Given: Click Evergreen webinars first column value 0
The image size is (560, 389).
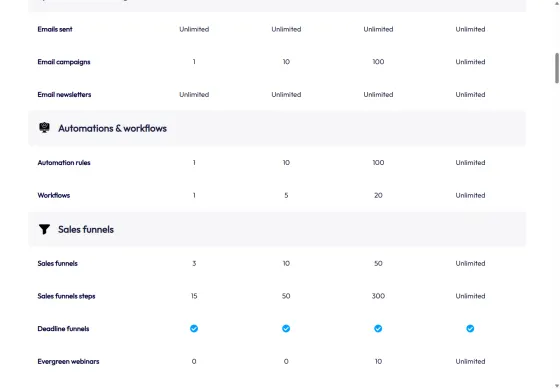Looking at the screenshot, I should coord(194,361).
